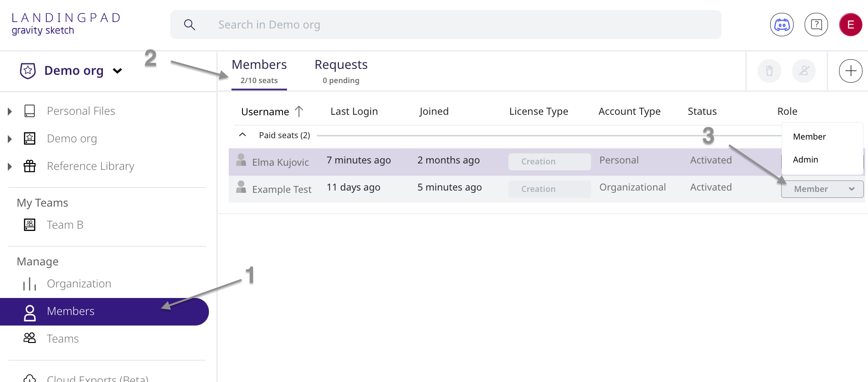Expand the Personal Files tree
Viewport: 868px width, 382px height.
coord(10,111)
